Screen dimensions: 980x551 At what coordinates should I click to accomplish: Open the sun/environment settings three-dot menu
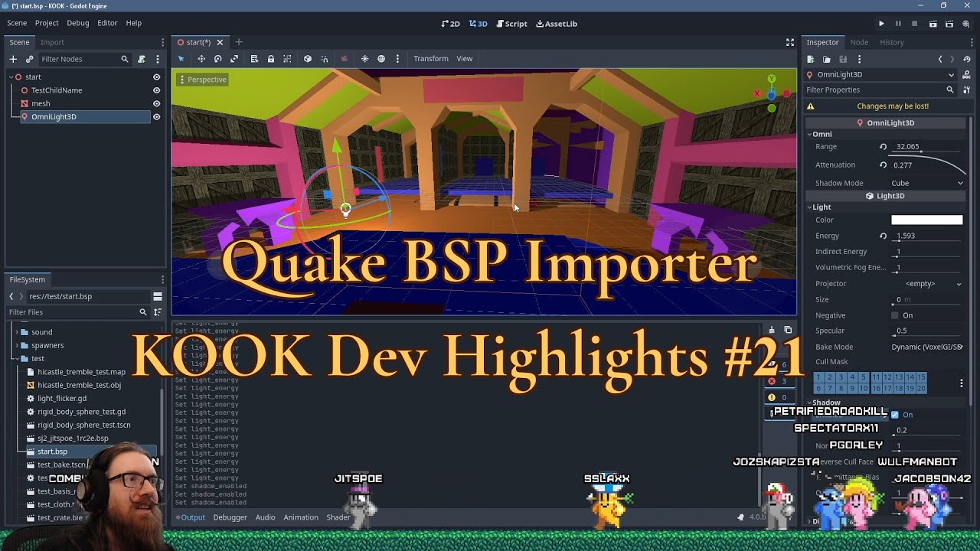[397, 59]
